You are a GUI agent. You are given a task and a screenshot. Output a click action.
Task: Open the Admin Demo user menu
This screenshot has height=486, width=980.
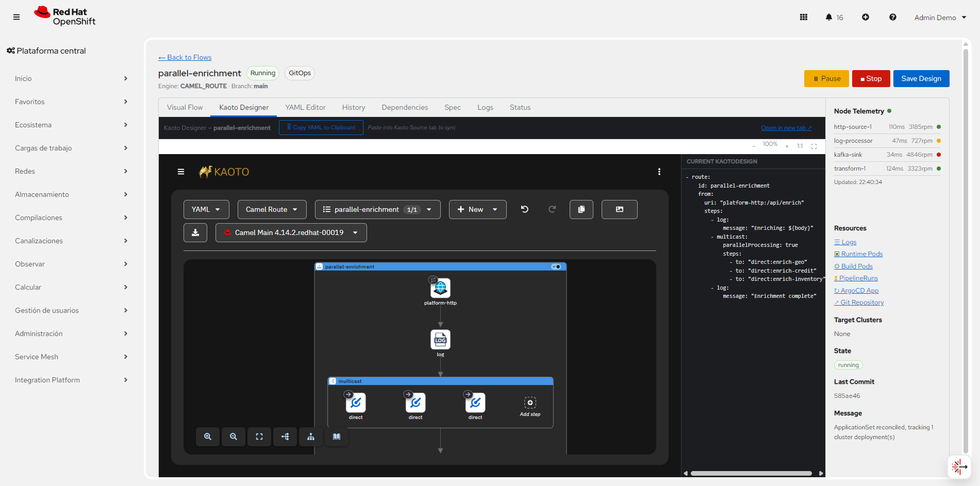(x=940, y=18)
